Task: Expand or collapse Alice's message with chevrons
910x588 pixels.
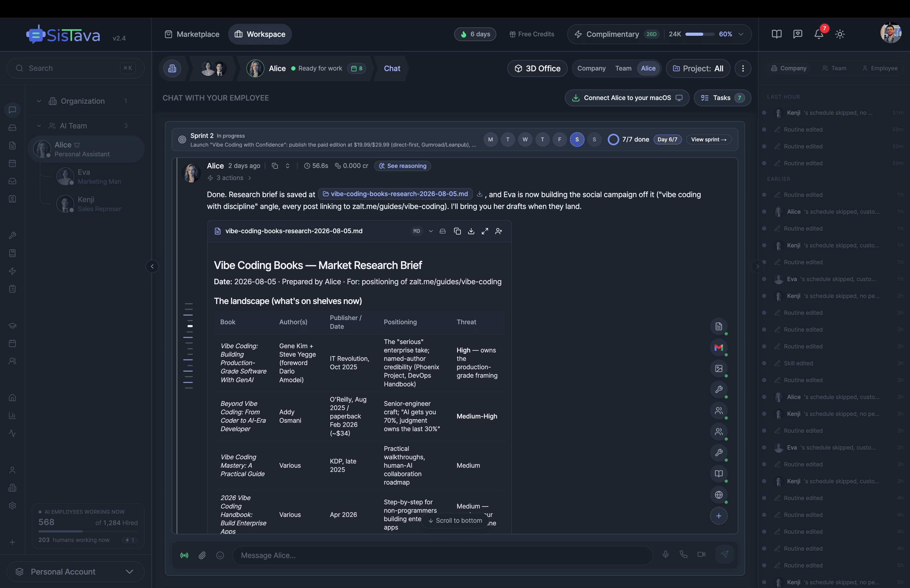Action: pos(288,166)
